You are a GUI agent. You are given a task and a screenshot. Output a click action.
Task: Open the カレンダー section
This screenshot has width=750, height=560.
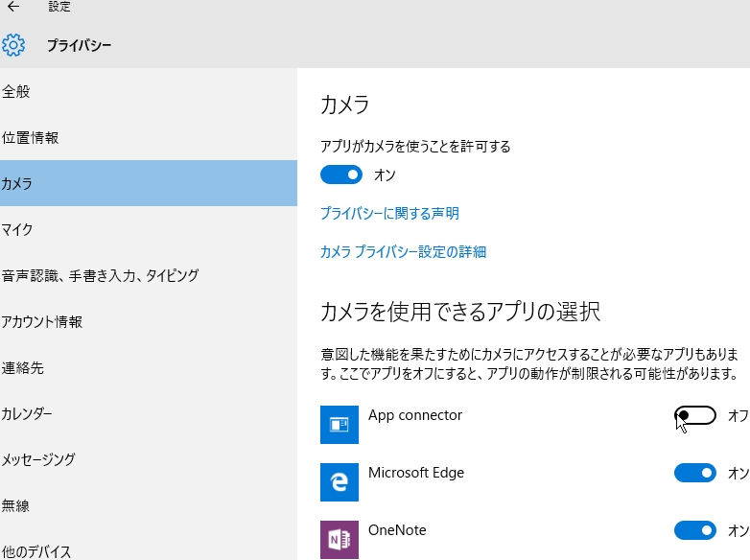(x=149, y=413)
